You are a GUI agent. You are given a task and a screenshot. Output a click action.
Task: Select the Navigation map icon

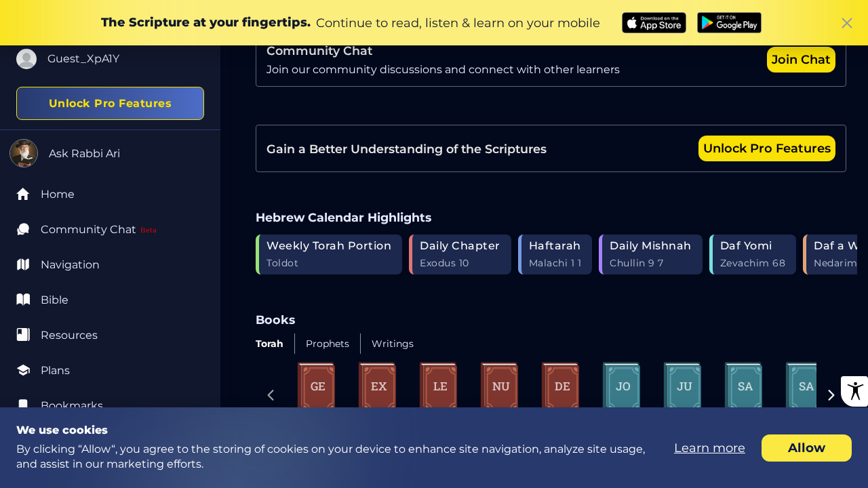[x=23, y=265]
